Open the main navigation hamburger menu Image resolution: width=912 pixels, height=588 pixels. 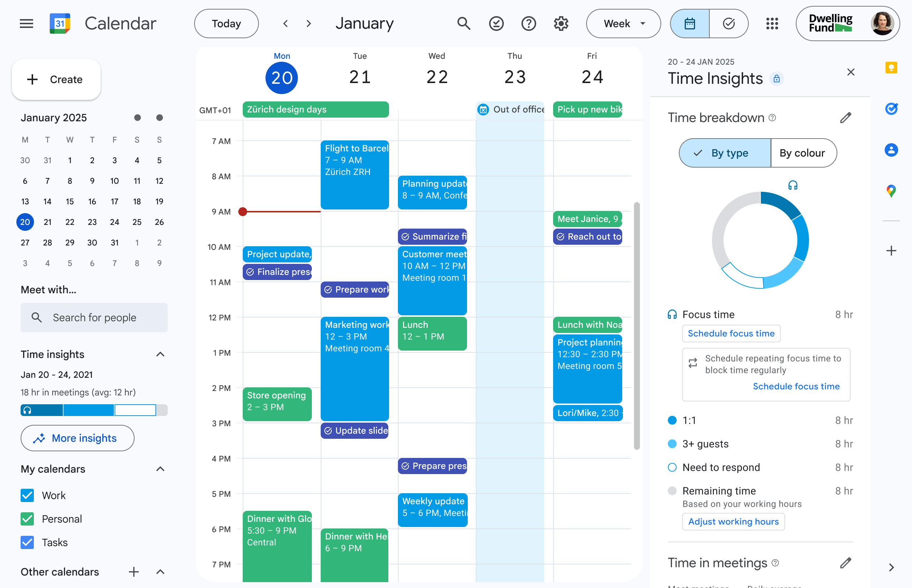coord(26,23)
